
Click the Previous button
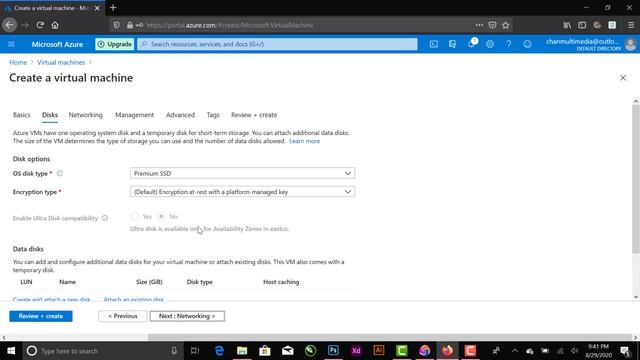(122, 316)
